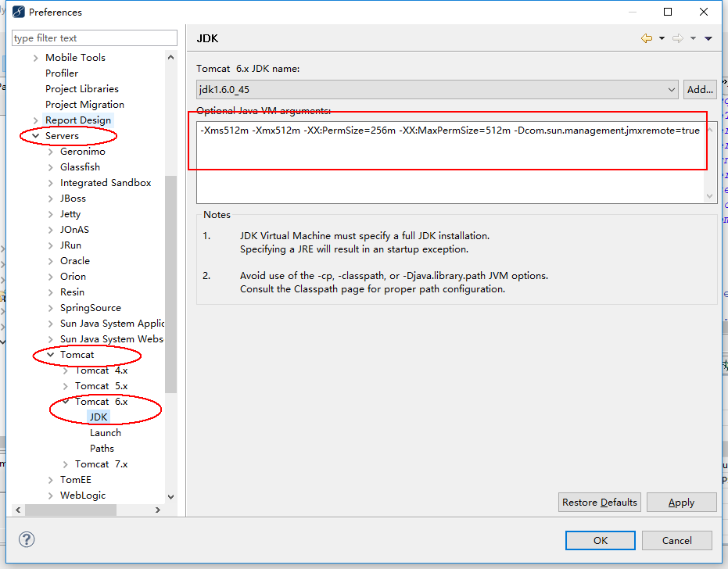Expand the Tomcat 7.x node

(66, 464)
